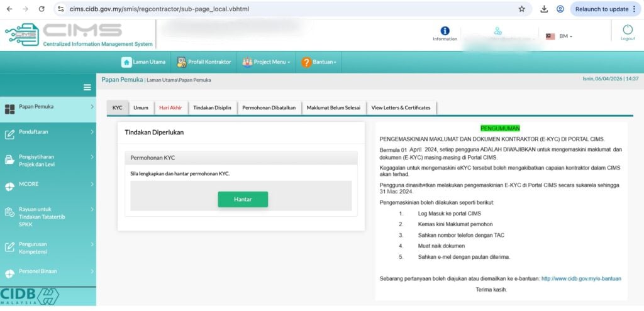Switch to the Umum tab
Image resolution: width=644 pixels, height=311 pixels.
(x=141, y=108)
